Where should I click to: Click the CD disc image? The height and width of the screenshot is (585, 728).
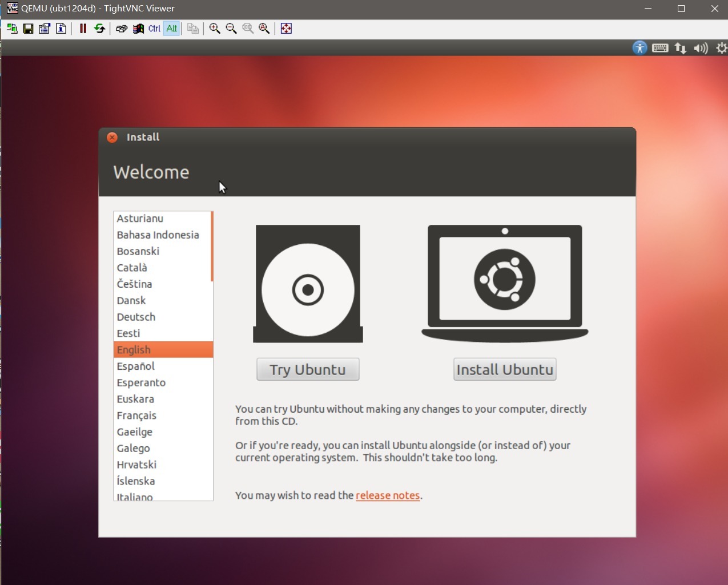click(x=308, y=284)
